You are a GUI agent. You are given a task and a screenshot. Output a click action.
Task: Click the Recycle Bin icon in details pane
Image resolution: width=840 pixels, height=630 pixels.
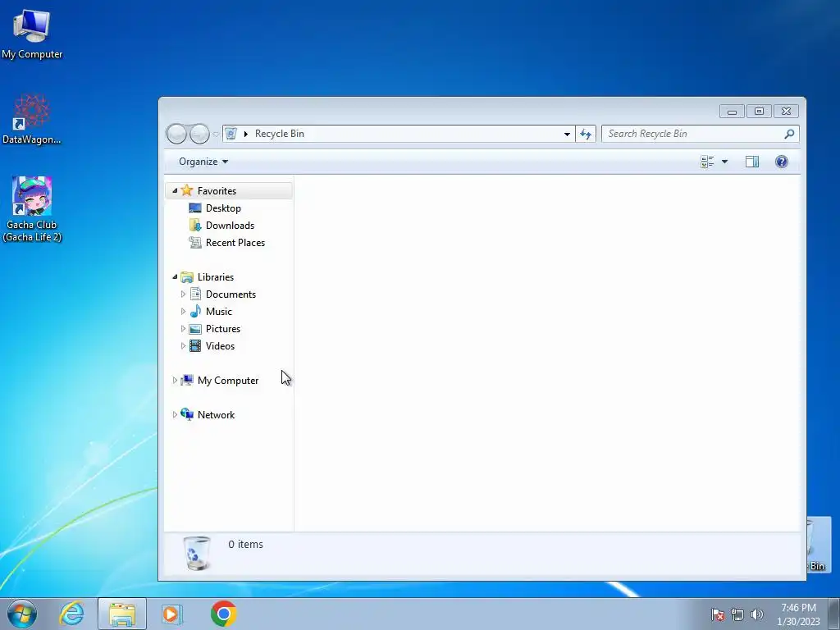tap(197, 553)
